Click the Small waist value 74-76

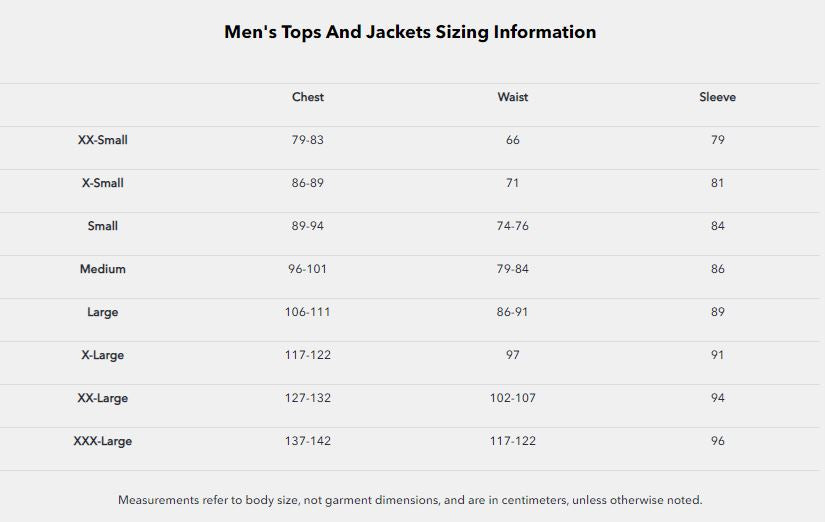(x=513, y=226)
